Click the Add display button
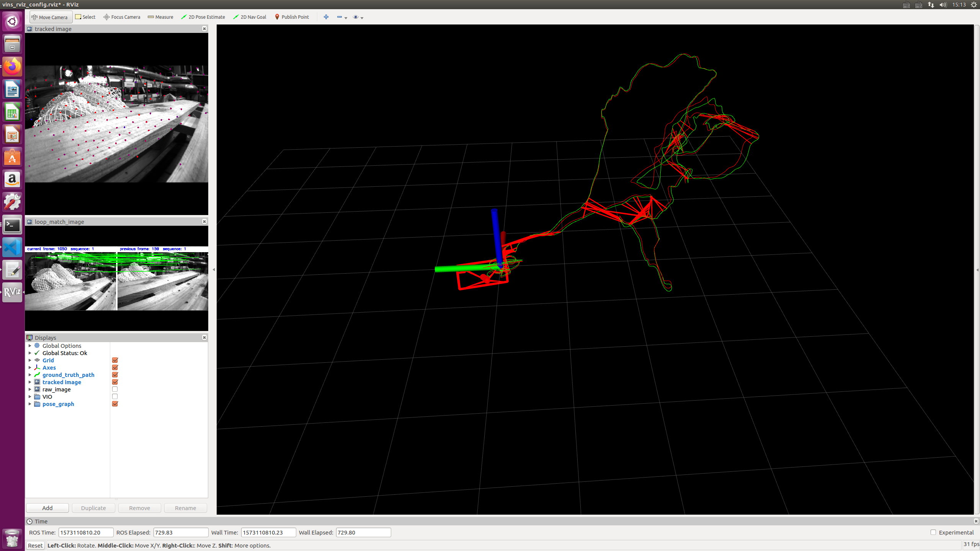 pyautogui.click(x=47, y=508)
